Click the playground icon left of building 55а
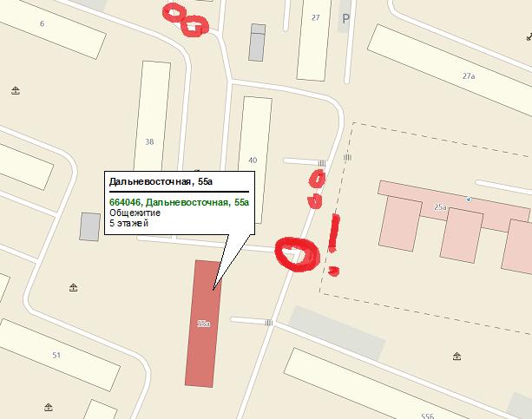532x419 pixels. click(x=74, y=288)
